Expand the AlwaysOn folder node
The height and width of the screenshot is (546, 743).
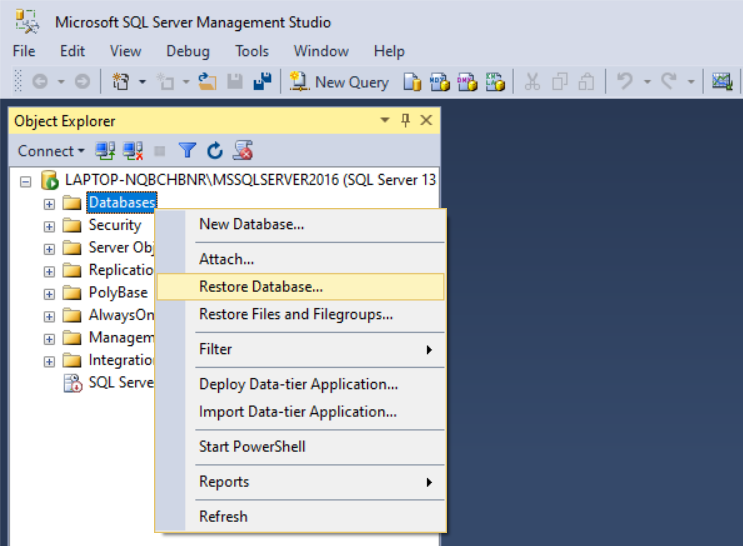tap(49, 317)
